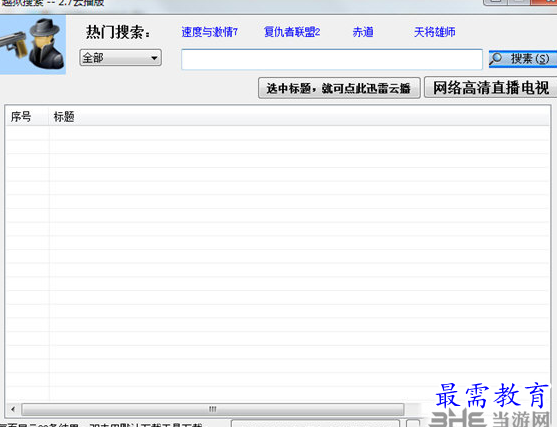Image resolution: width=557 pixels, height=427 pixels.
Task: Open hot search link 赤道
Action: coord(363,32)
